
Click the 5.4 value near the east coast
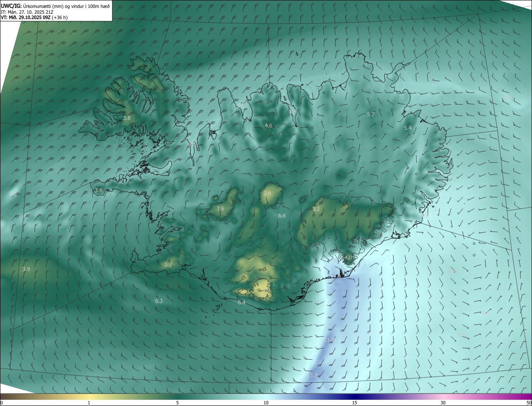pyautogui.click(x=408, y=128)
